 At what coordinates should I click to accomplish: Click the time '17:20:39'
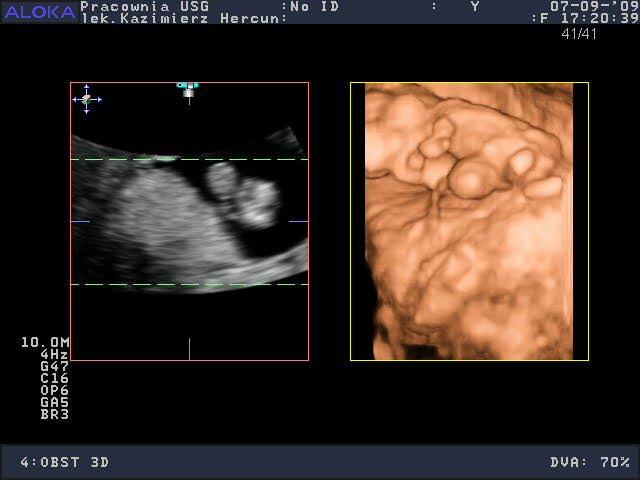[x=600, y=18]
